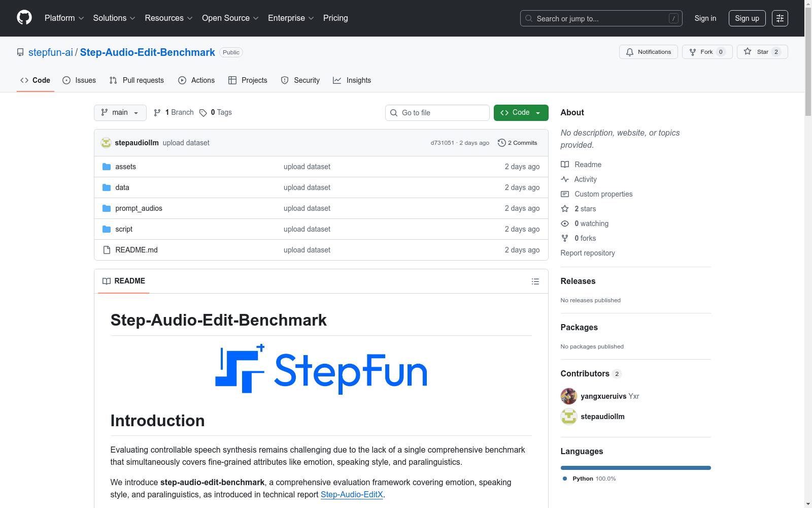Switch to the Code tab
Screen dimensions: 812x508
click(36, 80)
